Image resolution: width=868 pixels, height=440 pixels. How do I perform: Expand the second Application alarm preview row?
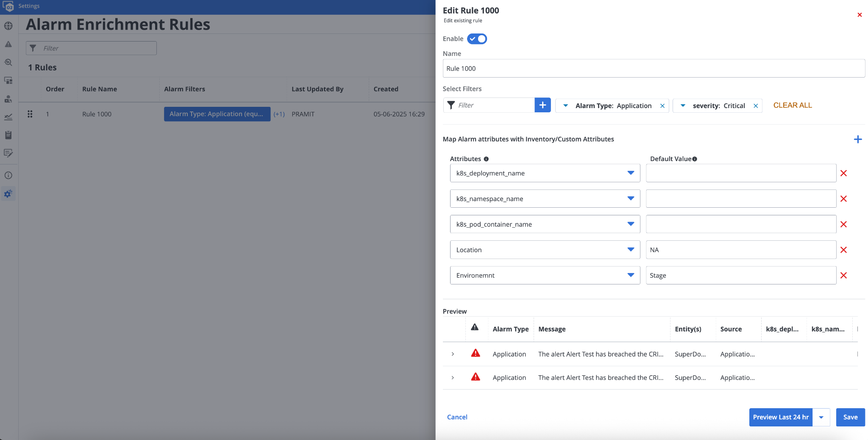pos(453,378)
